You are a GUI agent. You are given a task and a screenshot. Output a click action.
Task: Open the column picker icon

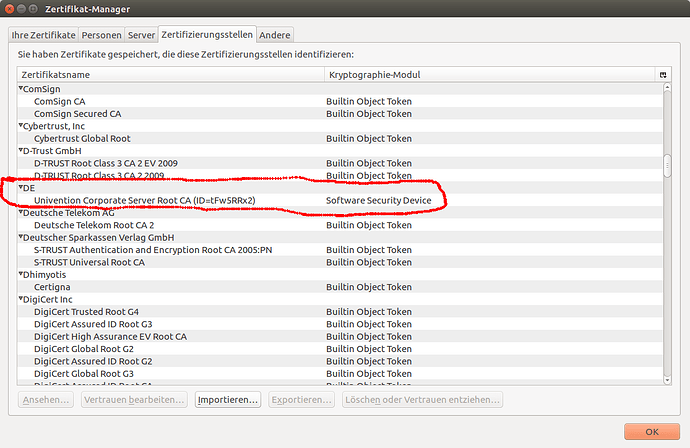point(662,75)
